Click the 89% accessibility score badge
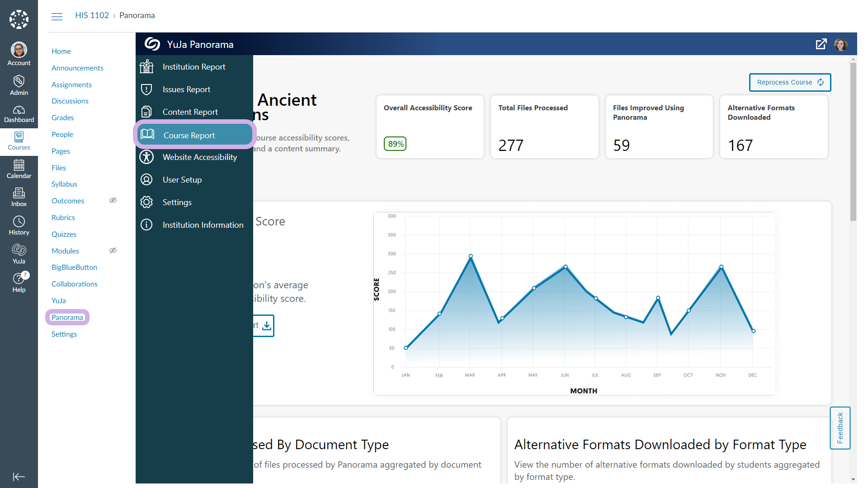868x488 pixels. click(x=395, y=144)
